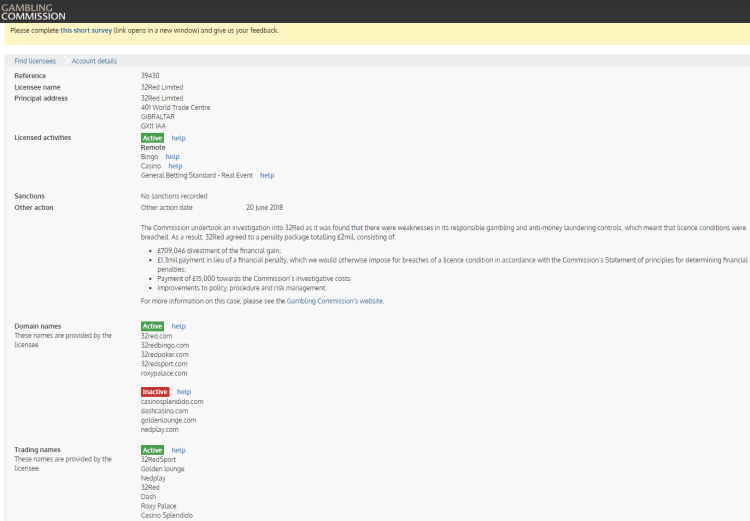Select 'No sanctions recorded' text
The width and height of the screenshot is (750, 521).
(x=174, y=196)
